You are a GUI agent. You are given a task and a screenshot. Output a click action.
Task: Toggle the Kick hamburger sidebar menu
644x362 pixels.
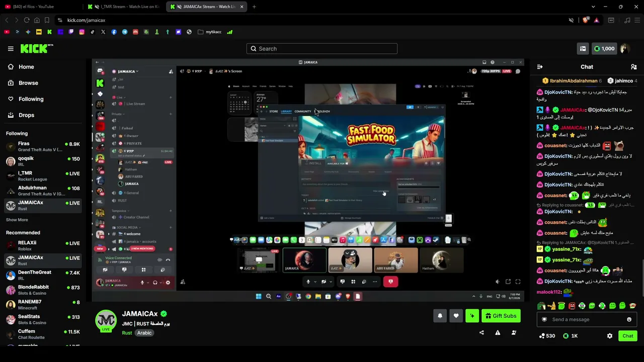pyautogui.click(x=11, y=49)
